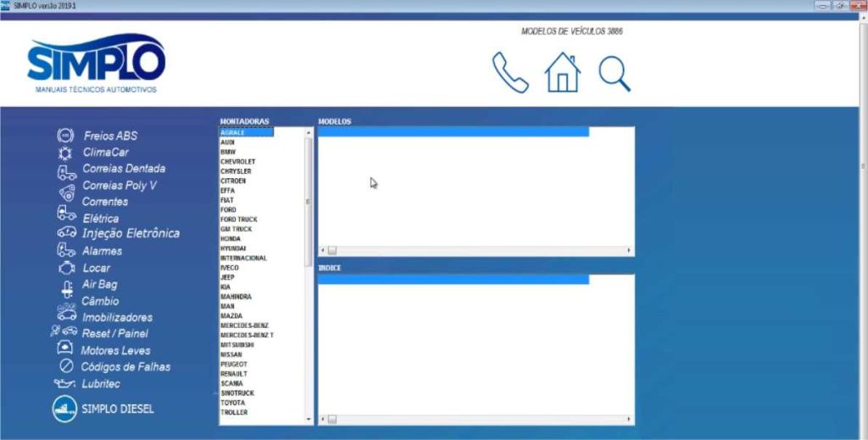Select HONDA manufacturer
The image size is (868, 440).
(231, 239)
